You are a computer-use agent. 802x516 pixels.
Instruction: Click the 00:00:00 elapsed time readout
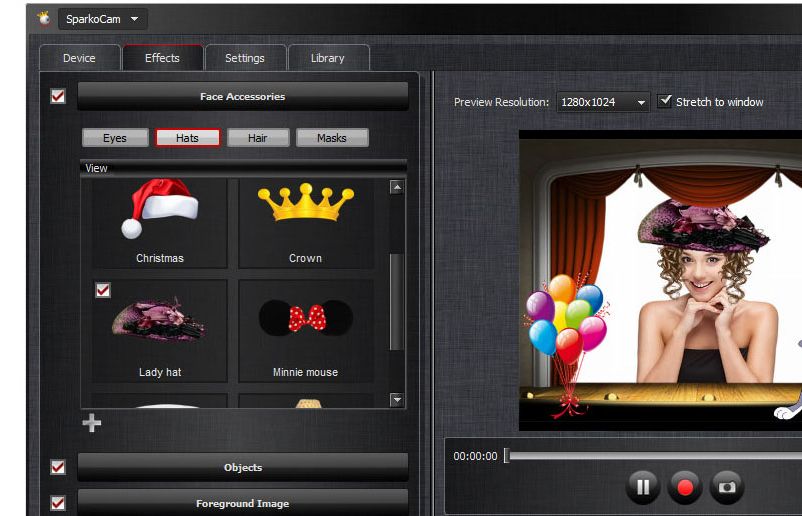click(x=475, y=456)
